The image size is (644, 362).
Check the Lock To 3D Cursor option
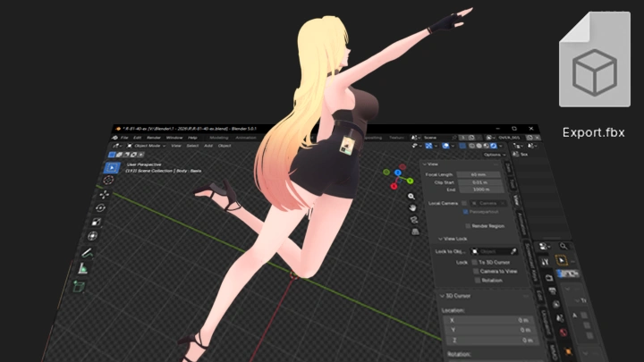pyautogui.click(x=475, y=262)
